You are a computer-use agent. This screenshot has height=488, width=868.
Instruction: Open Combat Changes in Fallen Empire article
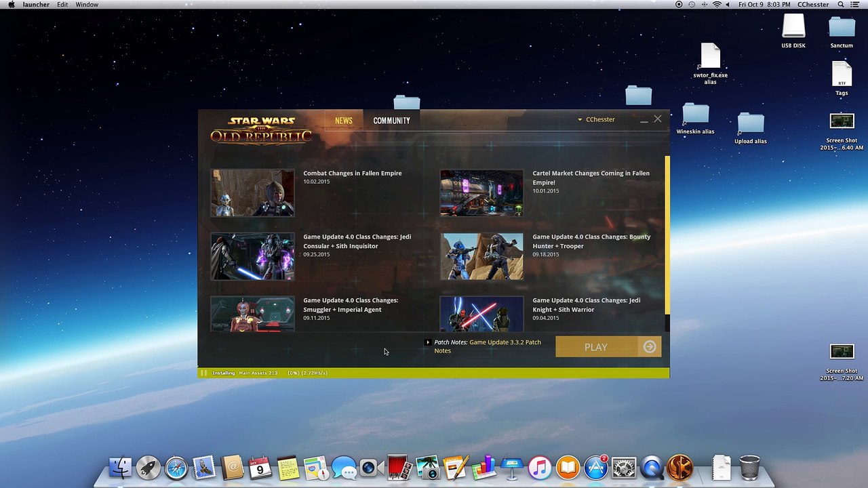tap(353, 173)
